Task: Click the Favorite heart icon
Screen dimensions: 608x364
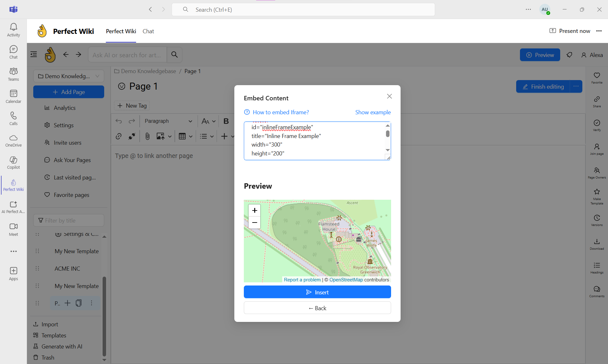Action: click(597, 76)
